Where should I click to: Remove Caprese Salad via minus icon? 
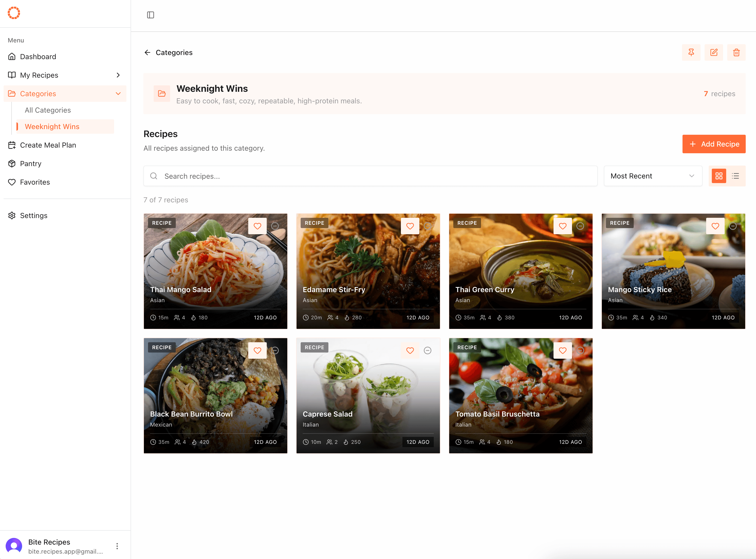(x=427, y=350)
